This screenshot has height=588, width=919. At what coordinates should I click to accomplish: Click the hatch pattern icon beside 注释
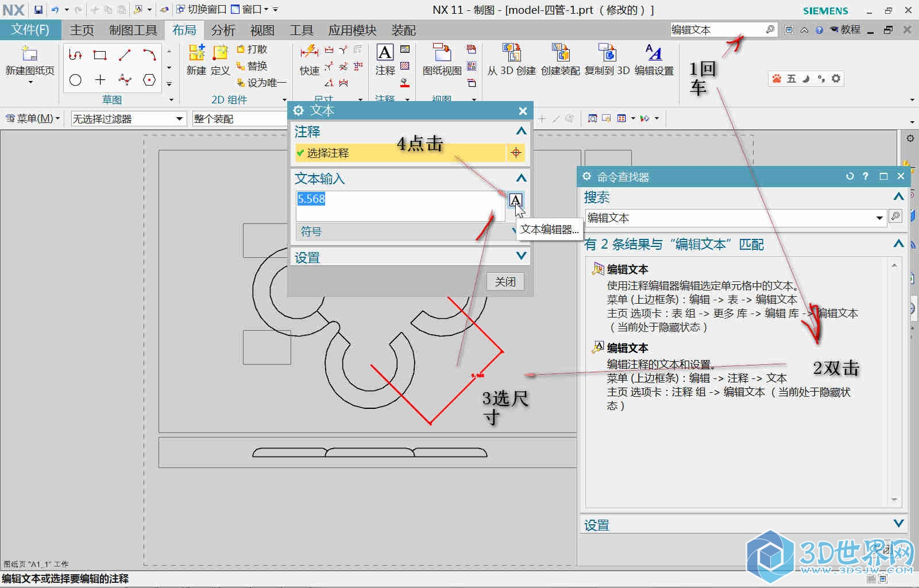(x=405, y=66)
